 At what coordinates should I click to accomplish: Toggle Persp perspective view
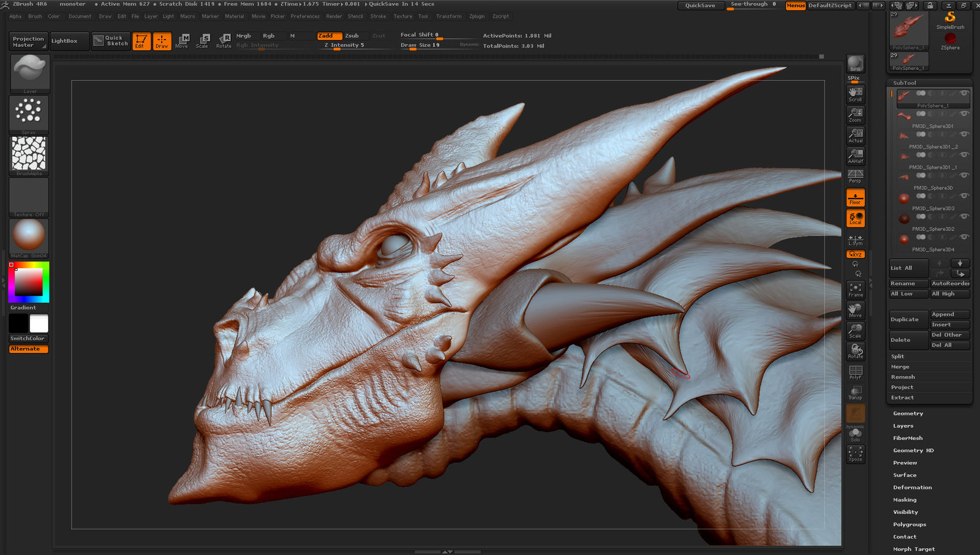coord(855,176)
